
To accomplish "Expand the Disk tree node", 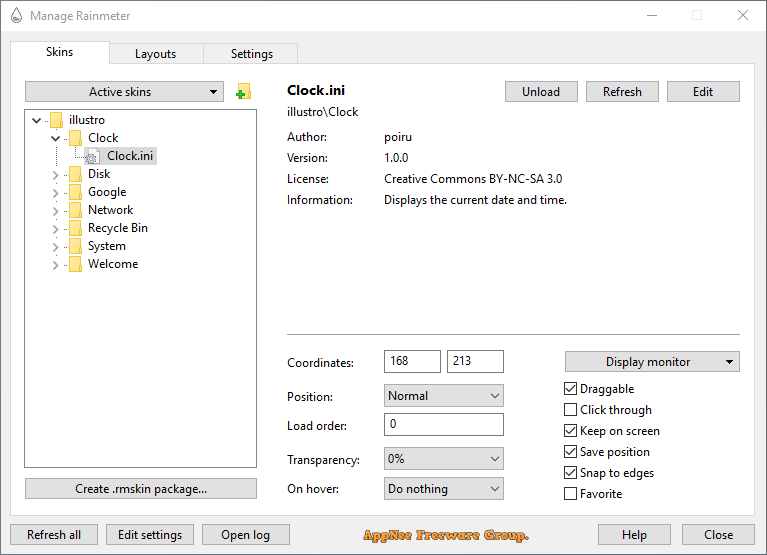I will tap(55, 175).
